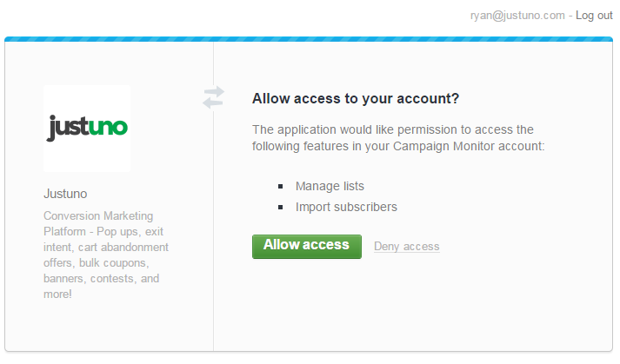Click the Import subscribers permission item

tap(346, 207)
